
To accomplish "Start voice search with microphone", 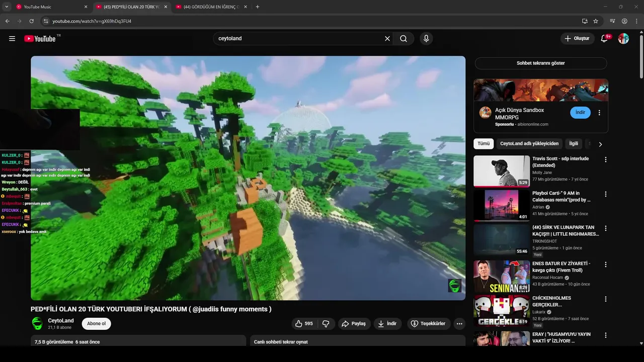I will tap(426, 39).
